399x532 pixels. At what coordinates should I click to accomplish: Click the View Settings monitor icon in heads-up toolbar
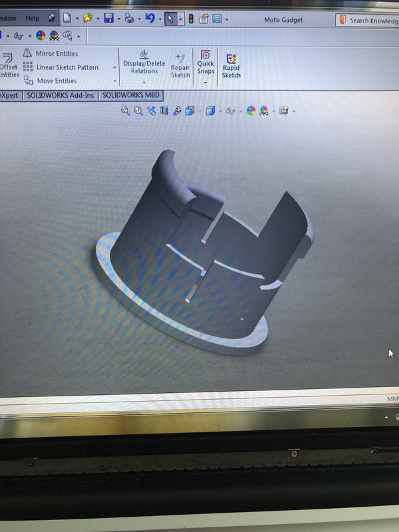click(284, 110)
